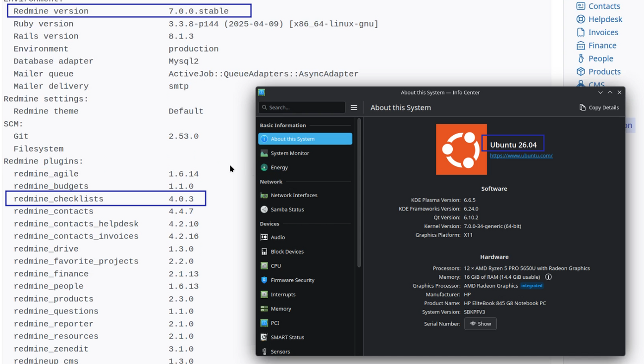The height and width of the screenshot is (364, 644).
Task: Click the Finance icon in Redmine sidebar
Action: [581, 46]
